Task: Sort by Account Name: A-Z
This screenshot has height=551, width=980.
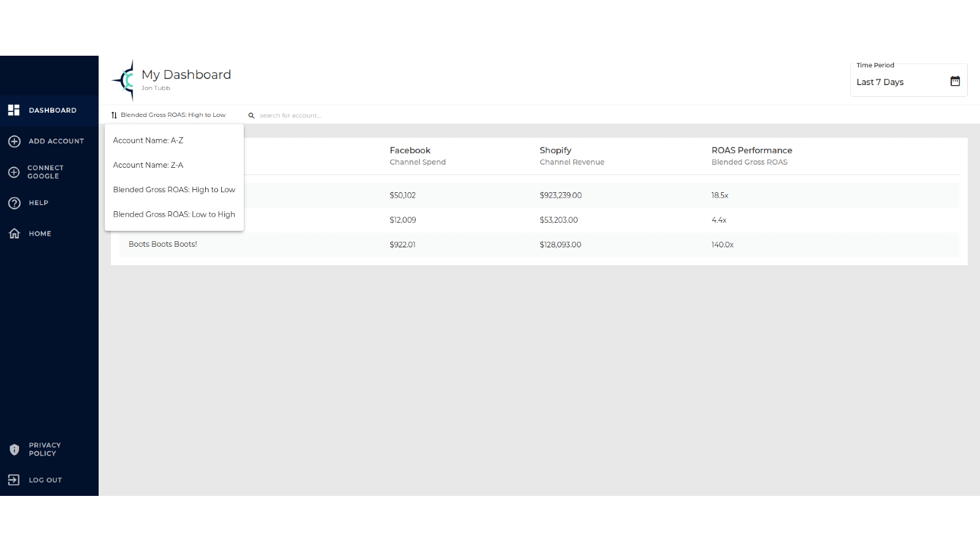Action: click(x=175, y=141)
